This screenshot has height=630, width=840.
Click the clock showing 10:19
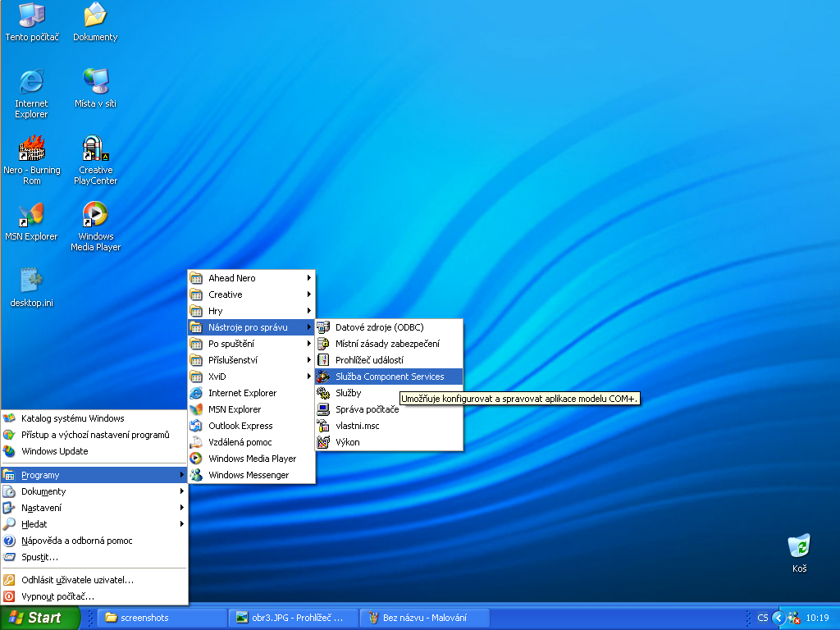[x=817, y=618]
